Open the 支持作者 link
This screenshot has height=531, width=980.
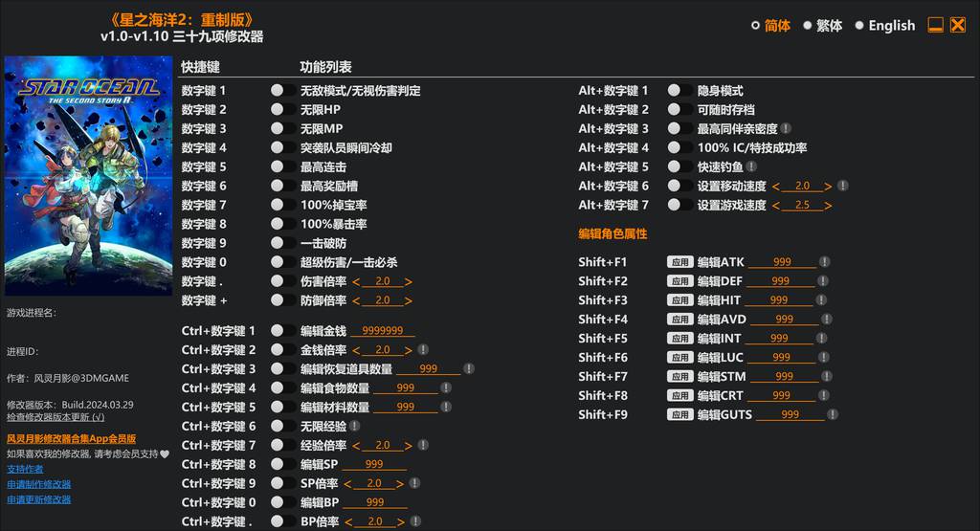click(x=25, y=469)
